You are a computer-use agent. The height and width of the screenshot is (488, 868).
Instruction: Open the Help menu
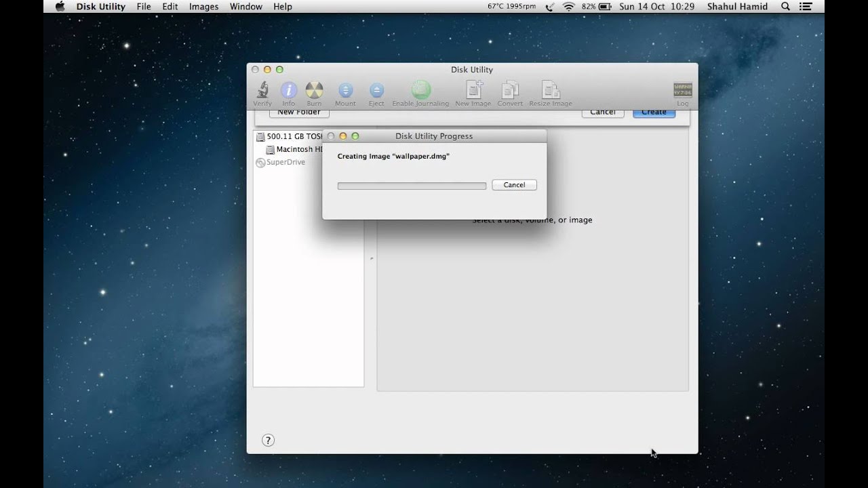pyautogui.click(x=283, y=6)
